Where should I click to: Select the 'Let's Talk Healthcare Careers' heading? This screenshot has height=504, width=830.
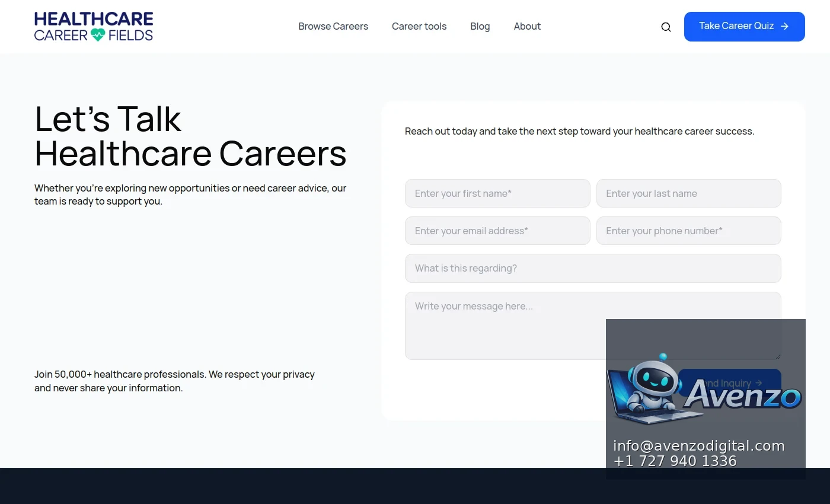tap(191, 136)
